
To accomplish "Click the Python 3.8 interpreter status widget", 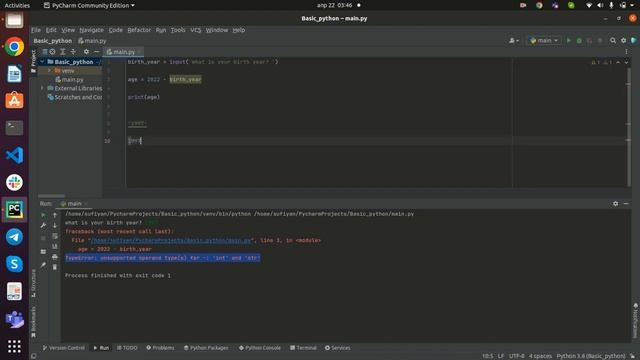I will [591, 356].
